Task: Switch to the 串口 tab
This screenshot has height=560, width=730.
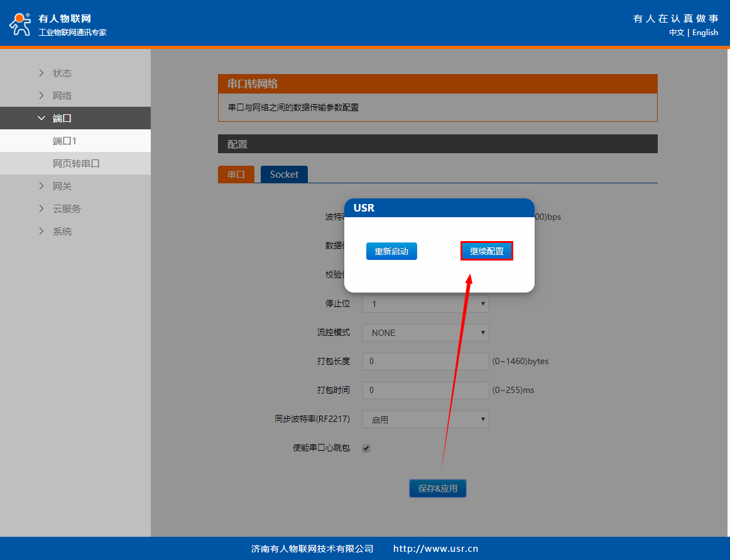Action: point(236,175)
